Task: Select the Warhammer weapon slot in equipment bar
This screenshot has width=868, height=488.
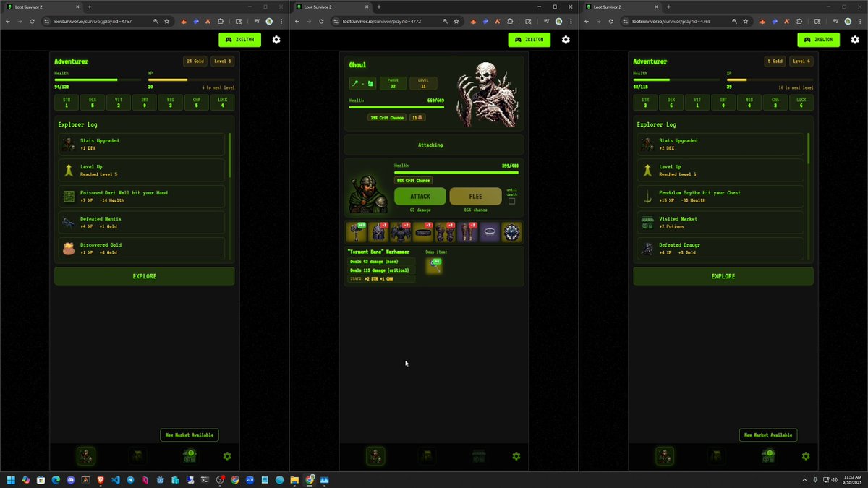Action: [x=357, y=232]
